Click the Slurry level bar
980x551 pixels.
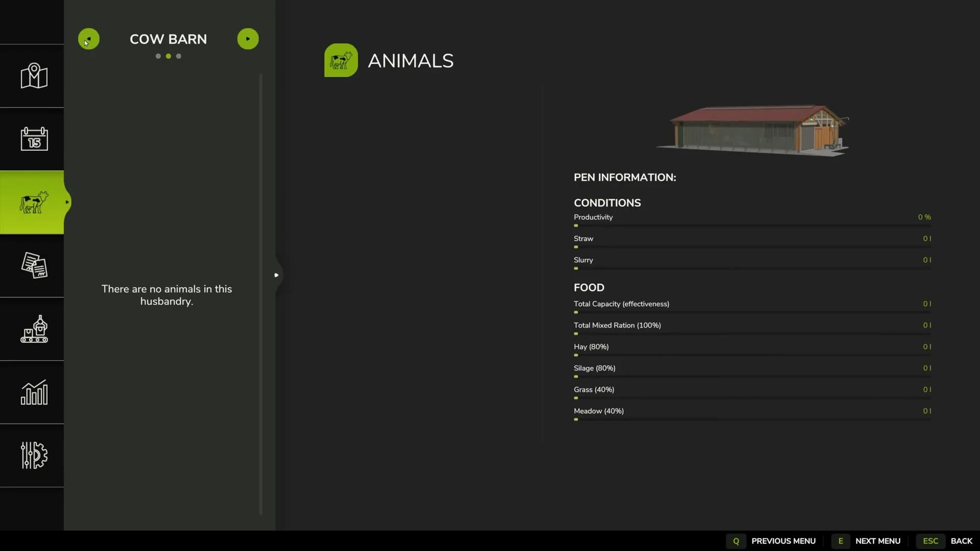(752, 268)
